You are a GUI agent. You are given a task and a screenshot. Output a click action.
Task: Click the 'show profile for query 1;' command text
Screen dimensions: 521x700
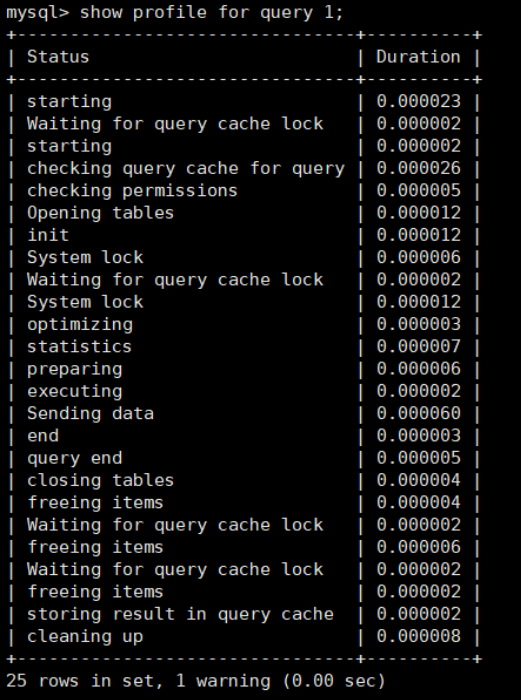pyautogui.click(x=211, y=12)
